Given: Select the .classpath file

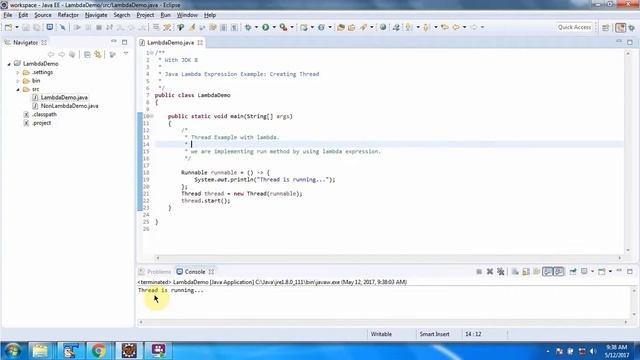Looking at the screenshot, I should (44, 115).
